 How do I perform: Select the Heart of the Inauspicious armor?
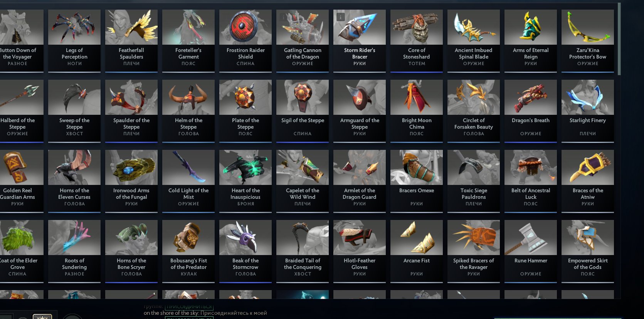[x=245, y=181]
